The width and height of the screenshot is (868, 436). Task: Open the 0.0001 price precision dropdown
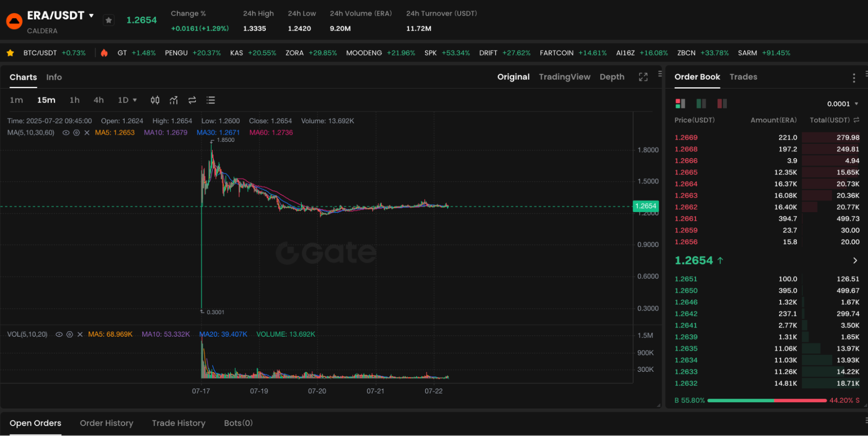pyautogui.click(x=842, y=104)
